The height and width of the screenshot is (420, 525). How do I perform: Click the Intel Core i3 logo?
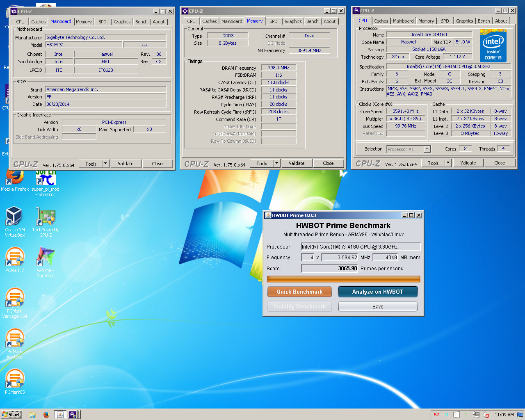(493, 46)
